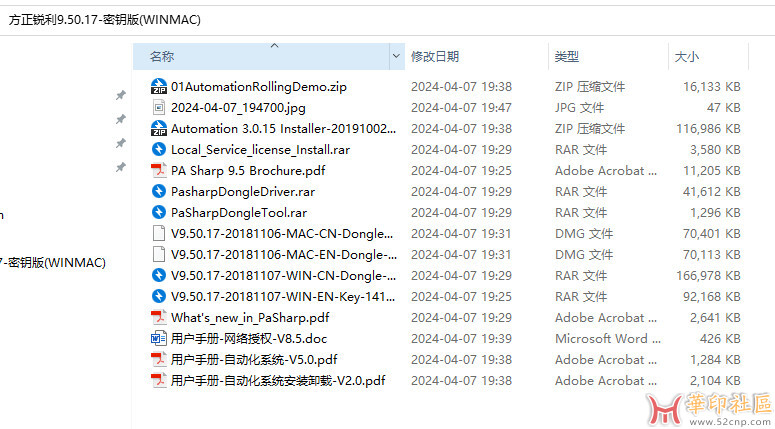Sort files by the 类型 column header
This screenshot has height=429, width=775.
tap(608, 56)
